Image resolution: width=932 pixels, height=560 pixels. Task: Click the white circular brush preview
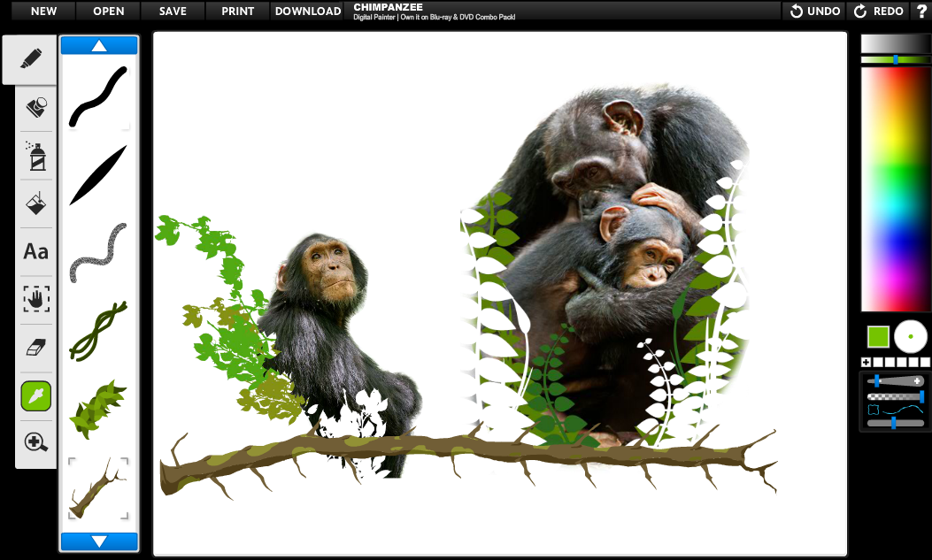coord(911,337)
